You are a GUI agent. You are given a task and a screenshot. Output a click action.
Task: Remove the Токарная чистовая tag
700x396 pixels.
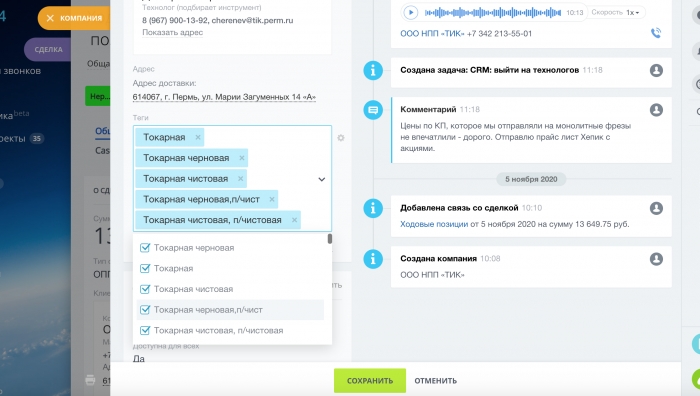tap(240, 179)
